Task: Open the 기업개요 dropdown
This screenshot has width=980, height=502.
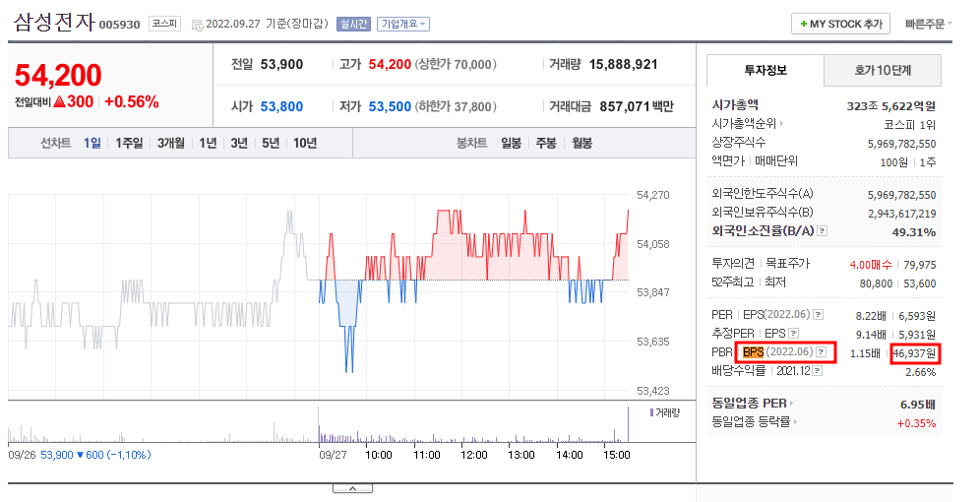Action: pyautogui.click(x=403, y=25)
